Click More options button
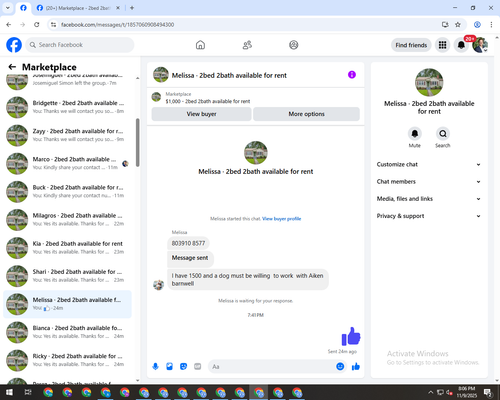Image resolution: width=500 pixels, height=400 pixels. (306, 114)
